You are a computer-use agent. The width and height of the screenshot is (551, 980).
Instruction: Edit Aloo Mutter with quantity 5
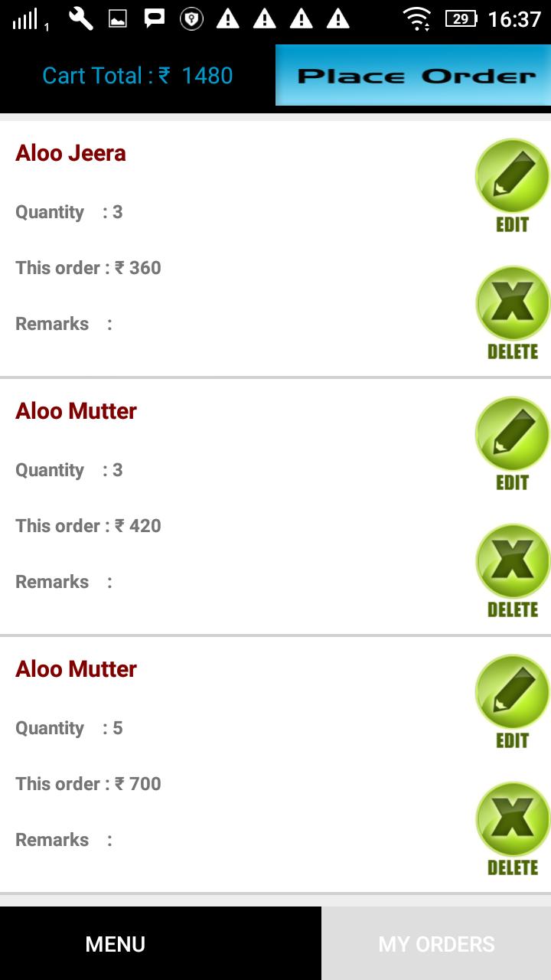(512, 701)
